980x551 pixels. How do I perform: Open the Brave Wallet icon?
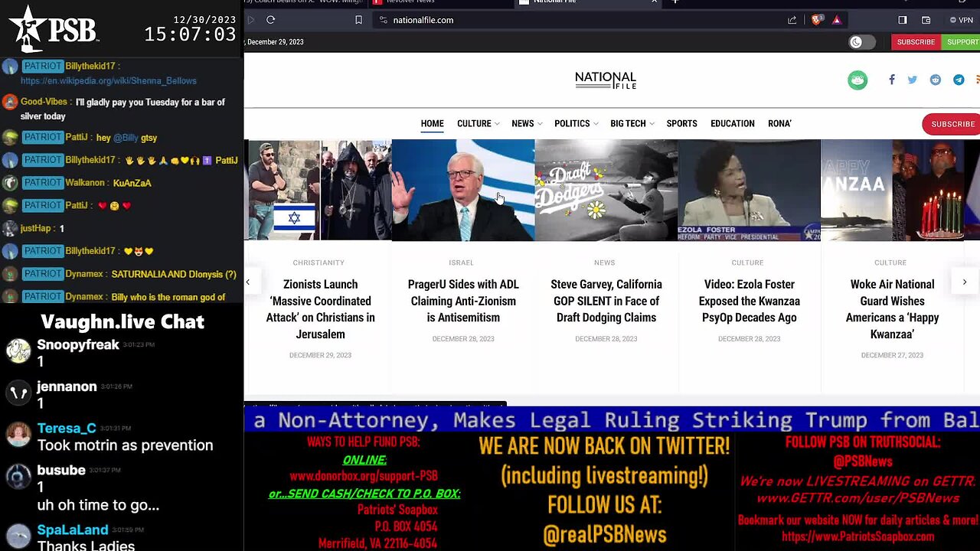point(926,20)
